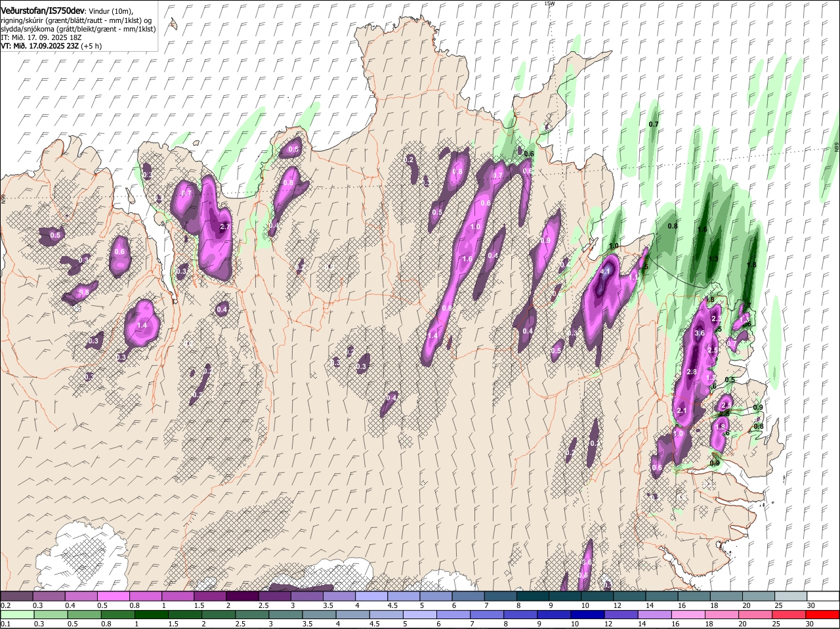
Task: Pick the 8 blue swatch in the rain legend row
Action: click(521, 615)
